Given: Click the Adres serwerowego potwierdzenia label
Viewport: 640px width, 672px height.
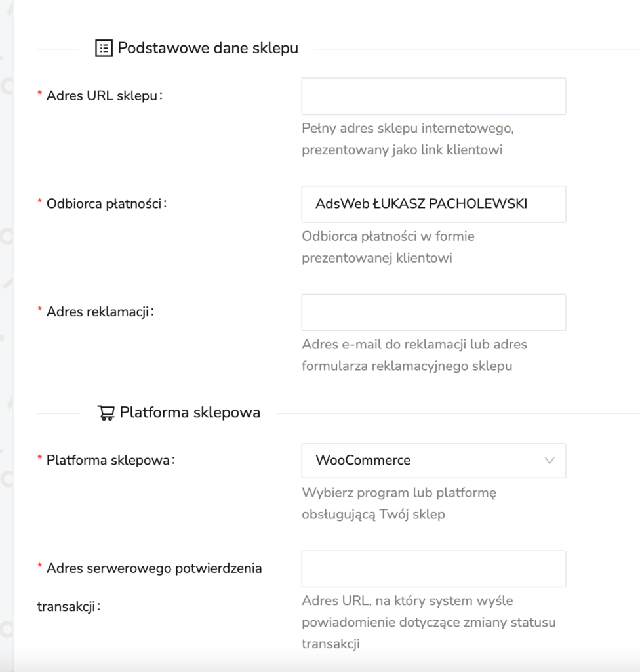Looking at the screenshot, I should point(154,568).
